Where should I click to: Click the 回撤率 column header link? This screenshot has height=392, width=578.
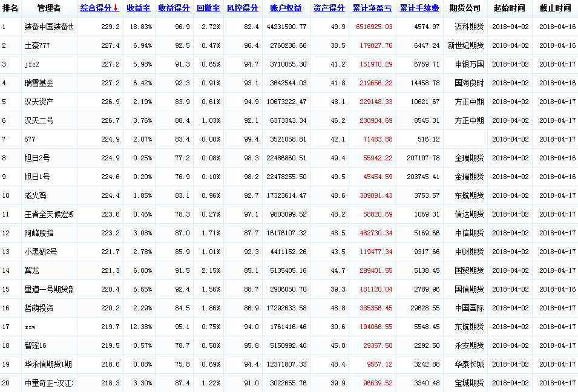pos(208,8)
